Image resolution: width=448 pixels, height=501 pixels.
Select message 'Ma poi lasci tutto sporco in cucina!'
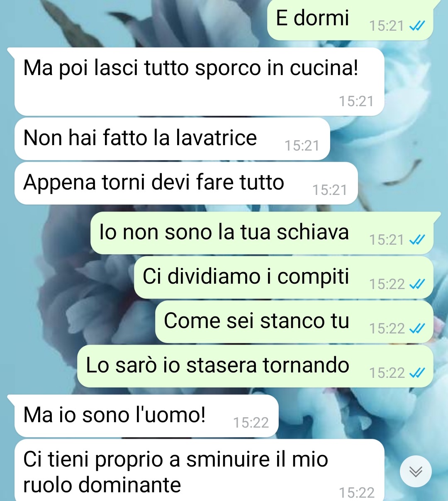tap(199, 82)
